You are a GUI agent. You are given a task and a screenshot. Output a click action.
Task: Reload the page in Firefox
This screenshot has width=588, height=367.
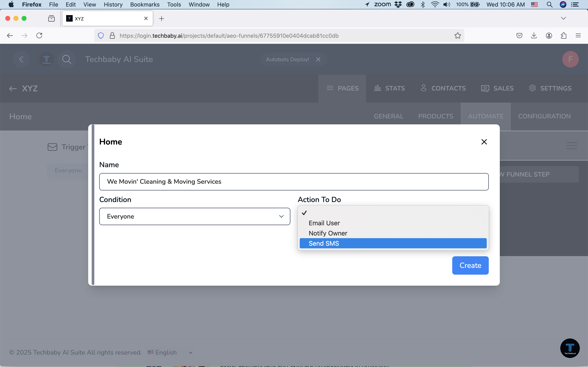point(39,36)
